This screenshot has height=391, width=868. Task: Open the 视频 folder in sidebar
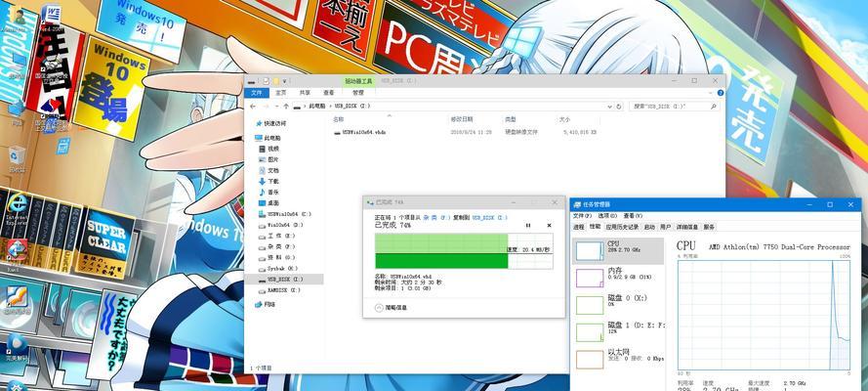pos(269,149)
